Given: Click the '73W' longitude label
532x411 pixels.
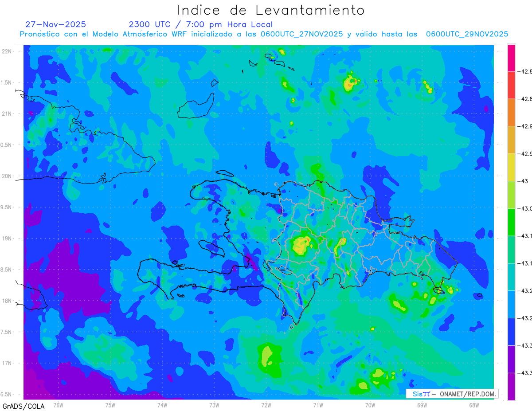Looking at the screenshot, I should pyautogui.click(x=214, y=405).
